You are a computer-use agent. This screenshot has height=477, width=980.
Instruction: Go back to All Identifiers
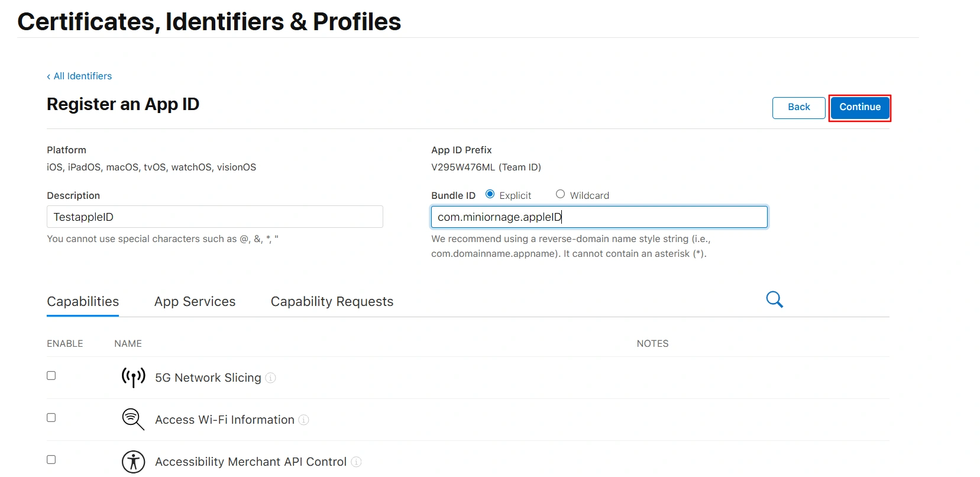pyautogui.click(x=79, y=76)
